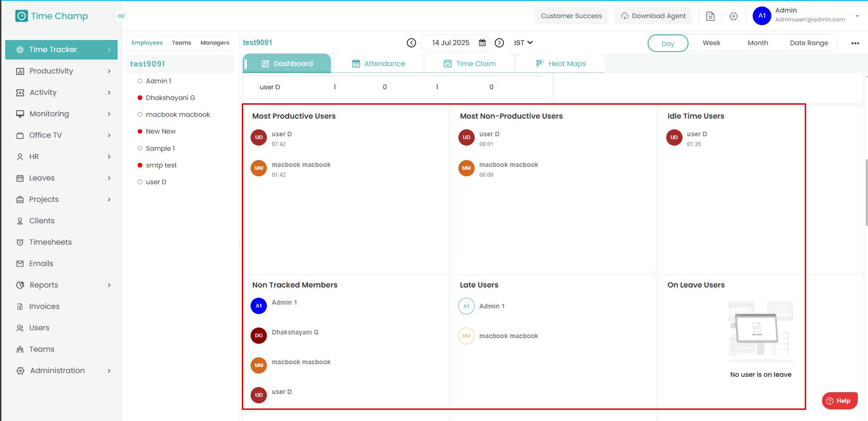The width and height of the screenshot is (868, 421).
Task: Switch to the Heat Maps tab
Action: pyautogui.click(x=561, y=64)
